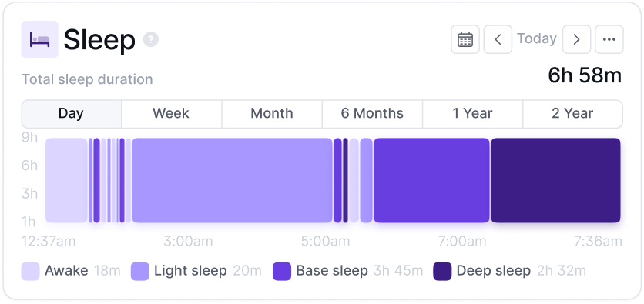Go to the next day arrow
Viewport: 644px width, 304px height.
coord(577,39)
